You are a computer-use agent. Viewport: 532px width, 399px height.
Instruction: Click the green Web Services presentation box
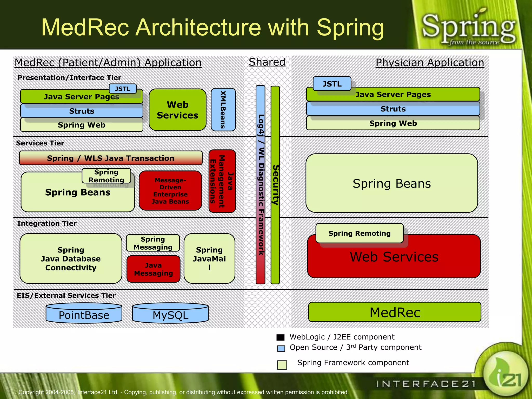tap(177, 110)
